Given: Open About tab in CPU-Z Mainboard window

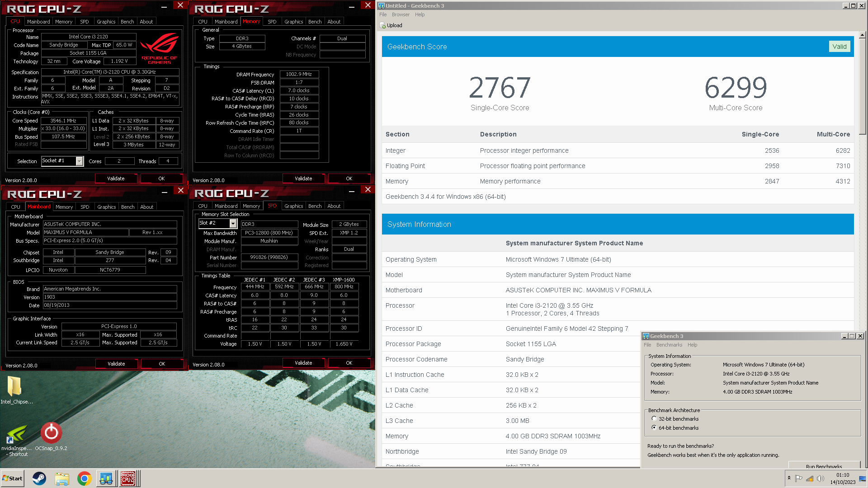Looking at the screenshot, I should (147, 206).
